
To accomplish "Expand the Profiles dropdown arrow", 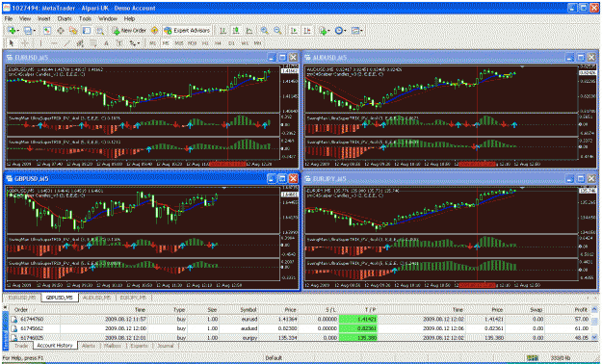I will coord(35,31).
